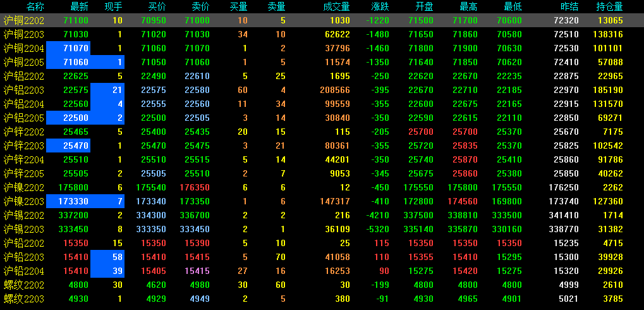Viewport: 644px width, 310px height.
Task: Click the open interest 185190
Action: 608,90
